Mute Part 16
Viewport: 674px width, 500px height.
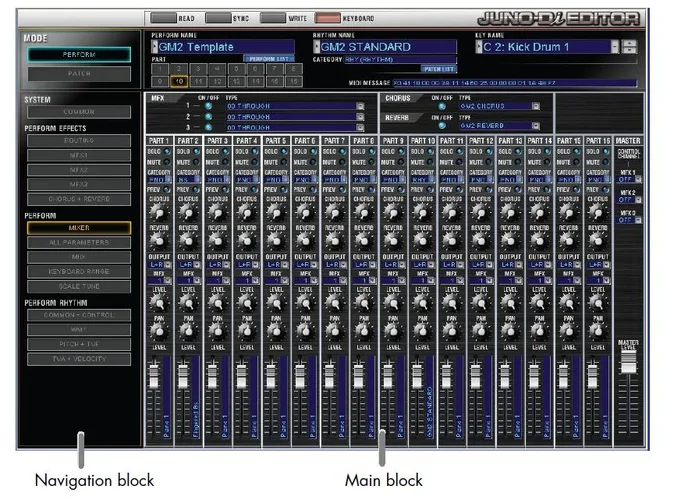coord(606,162)
